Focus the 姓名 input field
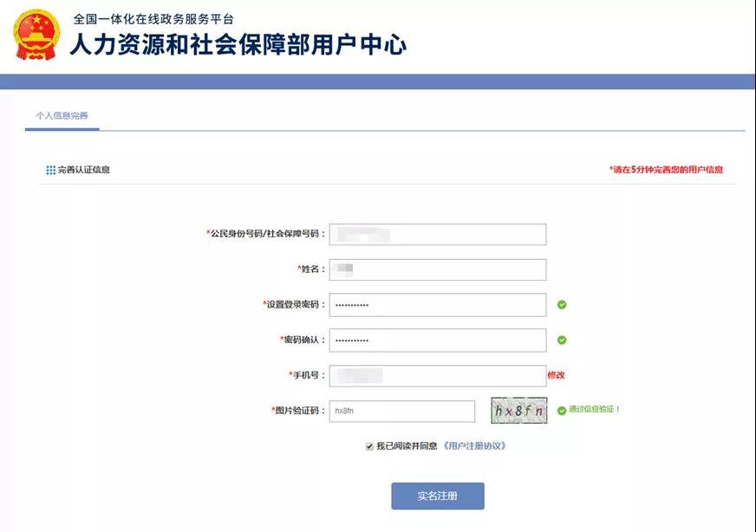756x532 pixels. [x=438, y=269]
